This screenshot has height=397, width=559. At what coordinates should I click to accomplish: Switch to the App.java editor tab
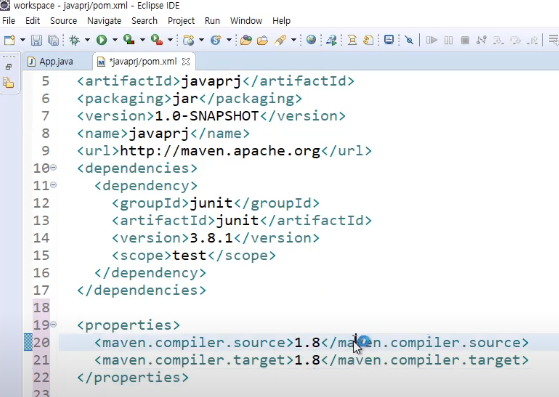pos(50,62)
